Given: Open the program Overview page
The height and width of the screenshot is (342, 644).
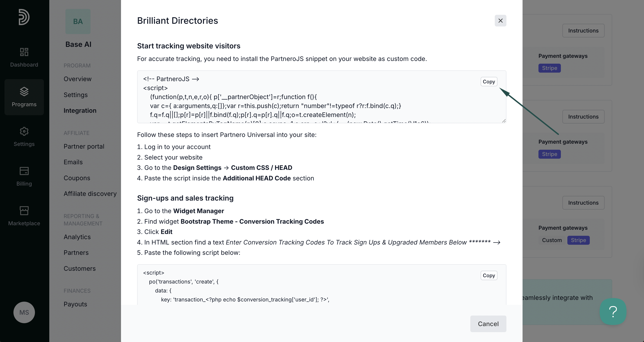Looking at the screenshot, I should click(78, 79).
